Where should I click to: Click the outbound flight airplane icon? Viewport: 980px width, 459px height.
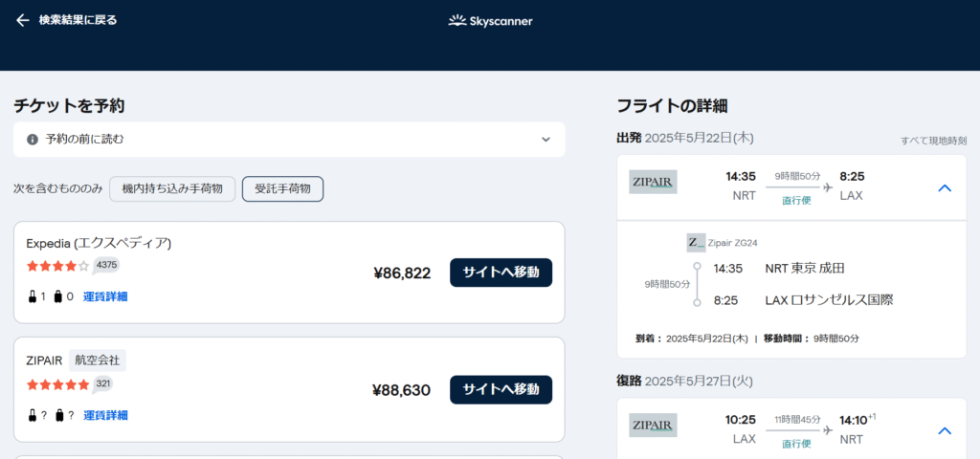point(828,187)
